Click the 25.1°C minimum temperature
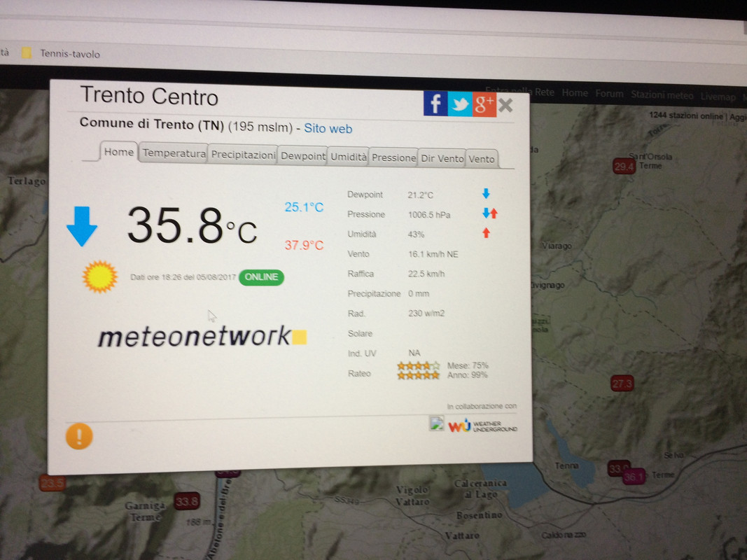 coord(304,207)
